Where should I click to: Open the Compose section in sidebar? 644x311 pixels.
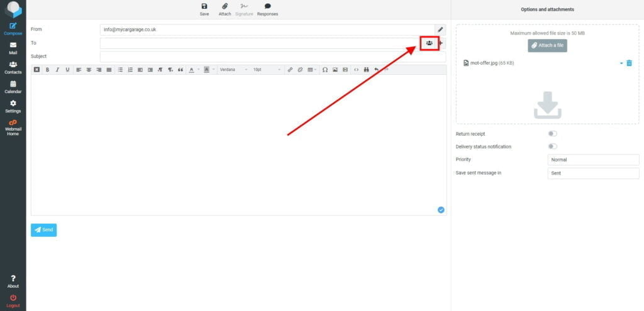[x=13, y=29]
